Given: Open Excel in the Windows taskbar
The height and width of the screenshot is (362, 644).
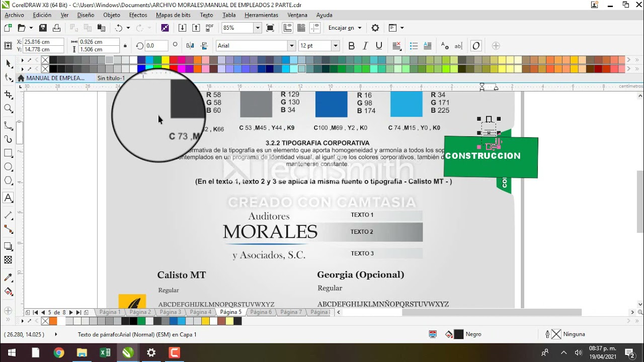Looking at the screenshot, I should point(105,352).
